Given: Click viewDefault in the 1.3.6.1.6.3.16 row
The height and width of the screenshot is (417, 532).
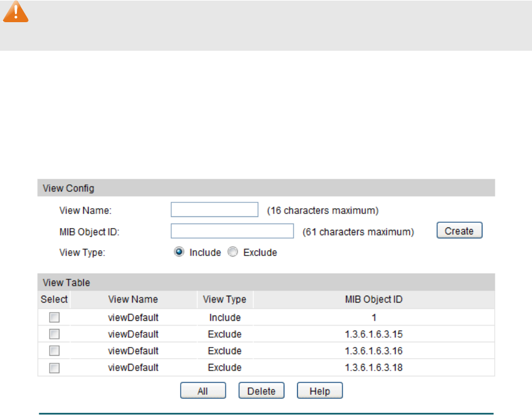Looking at the screenshot, I should pyautogui.click(x=133, y=351).
